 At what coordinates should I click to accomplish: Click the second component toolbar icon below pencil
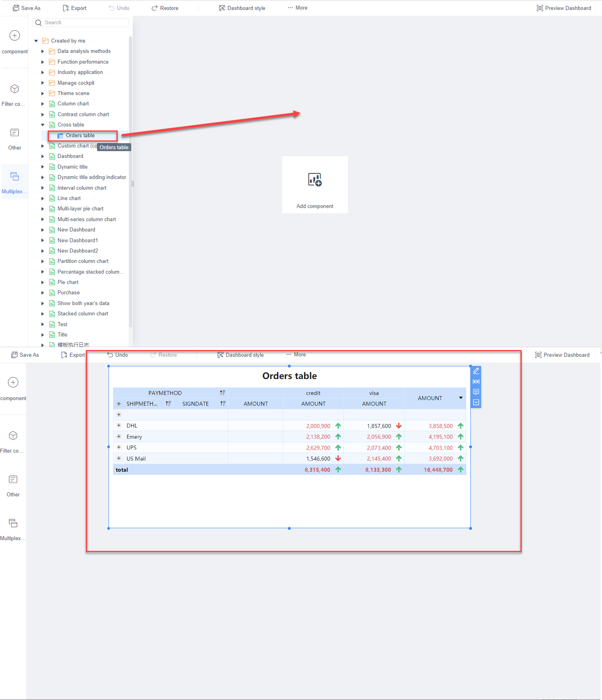pyautogui.click(x=476, y=381)
